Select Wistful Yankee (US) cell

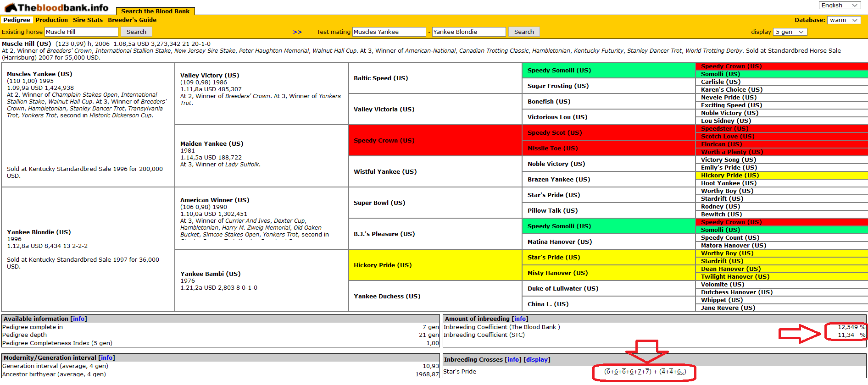(435, 171)
